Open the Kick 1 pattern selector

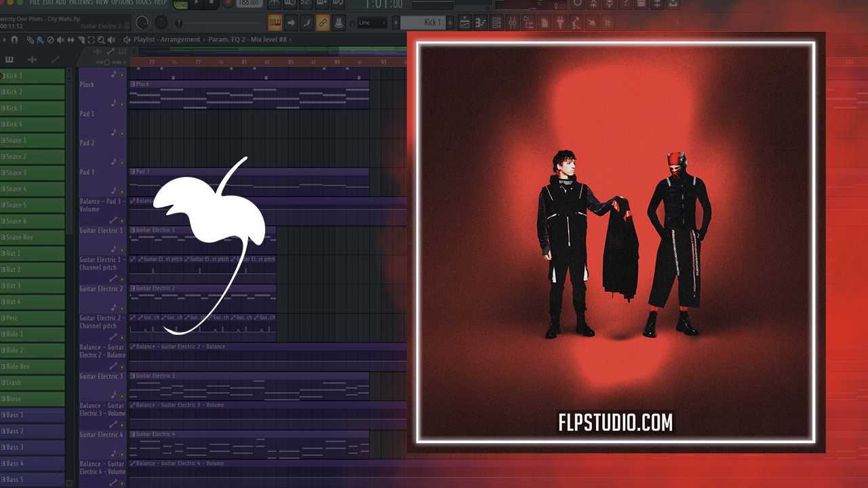(x=427, y=22)
